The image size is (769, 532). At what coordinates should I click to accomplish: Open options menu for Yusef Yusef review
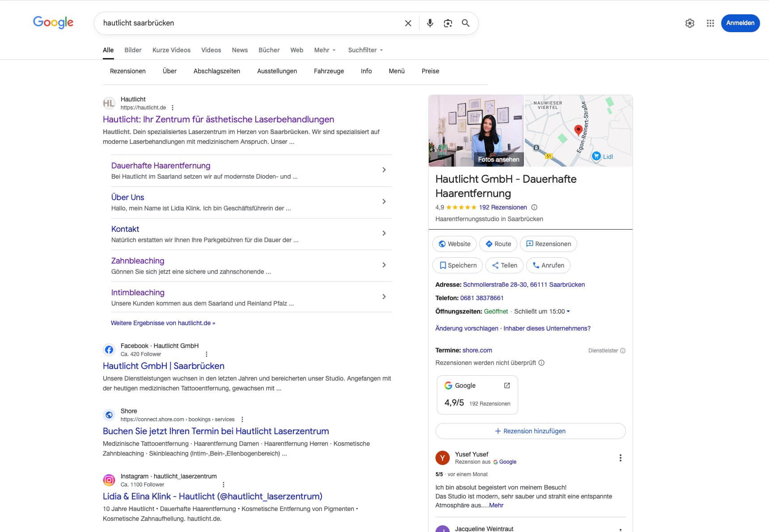[x=620, y=458]
